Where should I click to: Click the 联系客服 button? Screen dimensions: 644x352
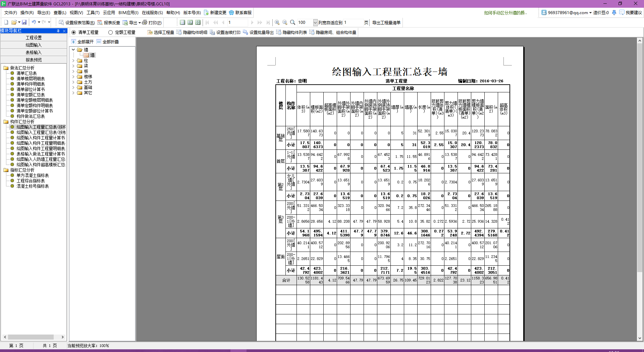pyautogui.click(x=240, y=13)
